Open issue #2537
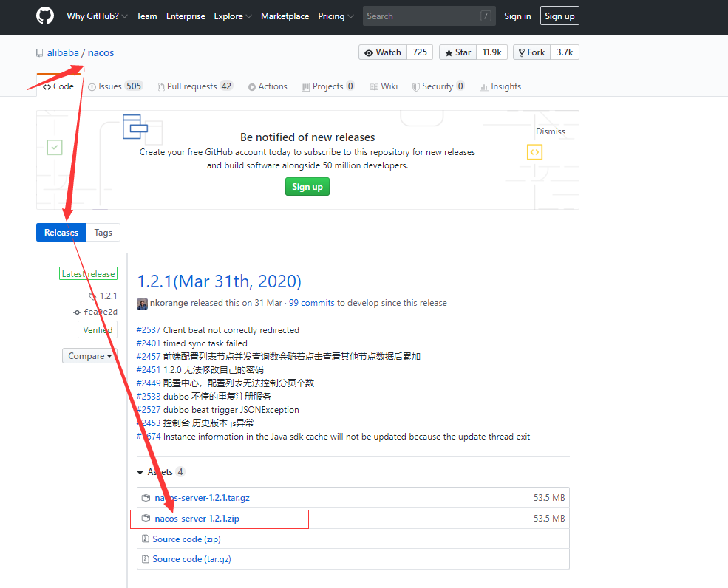 point(149,330)
